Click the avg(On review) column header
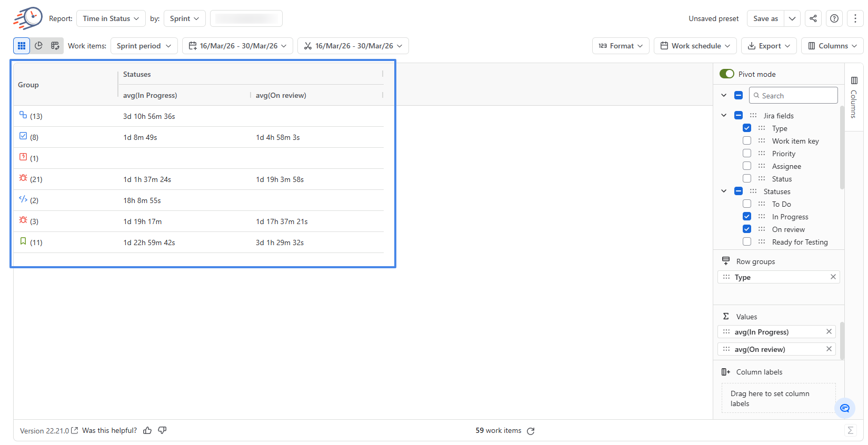This screenshot has height=445, width=868. pos(281,95)
